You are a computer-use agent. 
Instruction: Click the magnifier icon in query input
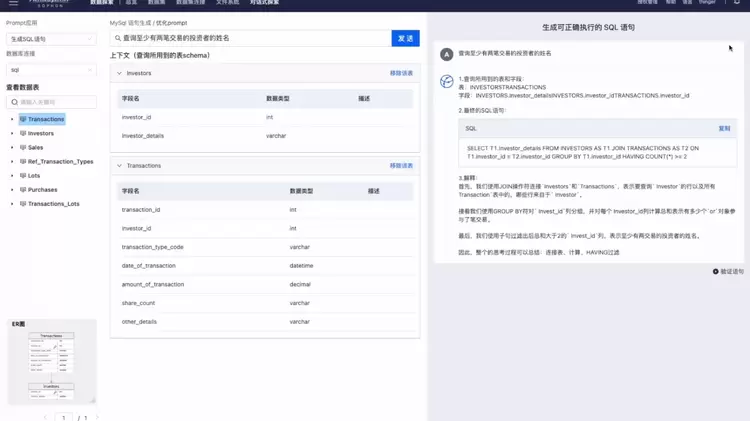pyautogui.click(x=118, y=38)
